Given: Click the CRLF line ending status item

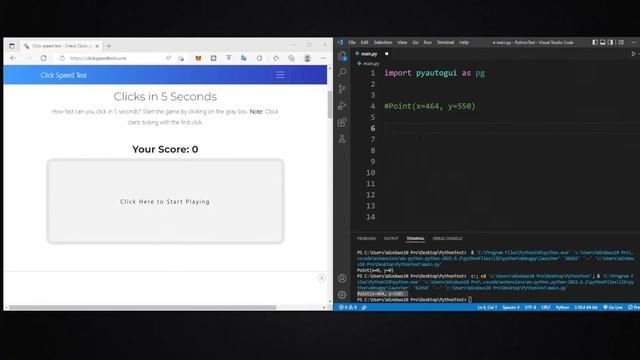Looking at the screenshot, I should click(x=546, y=307).
